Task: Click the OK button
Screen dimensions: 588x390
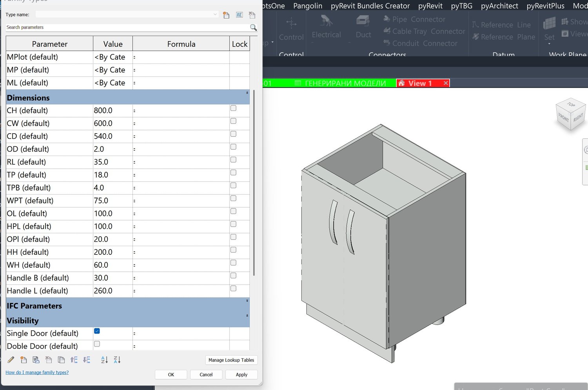Action: (171, 375)
